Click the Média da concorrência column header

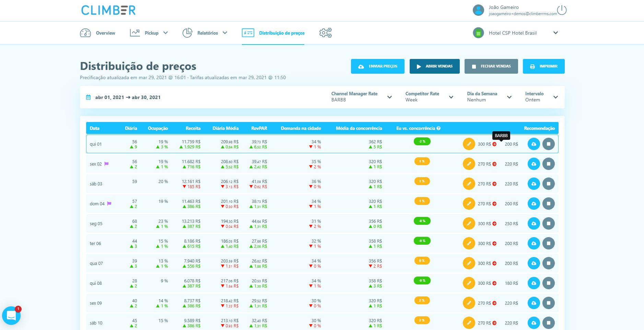click(x=359, y=128)
